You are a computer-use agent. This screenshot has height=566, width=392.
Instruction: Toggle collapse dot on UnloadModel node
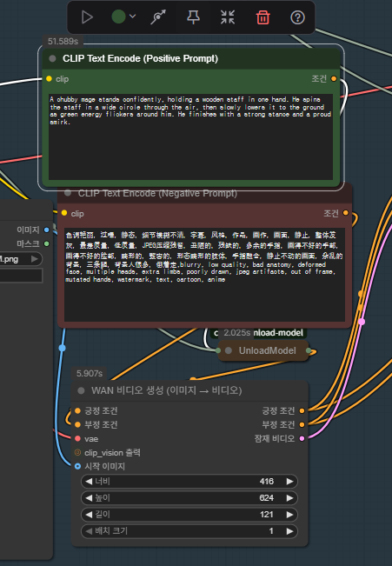pyautogui.click(x=229, y=350)
